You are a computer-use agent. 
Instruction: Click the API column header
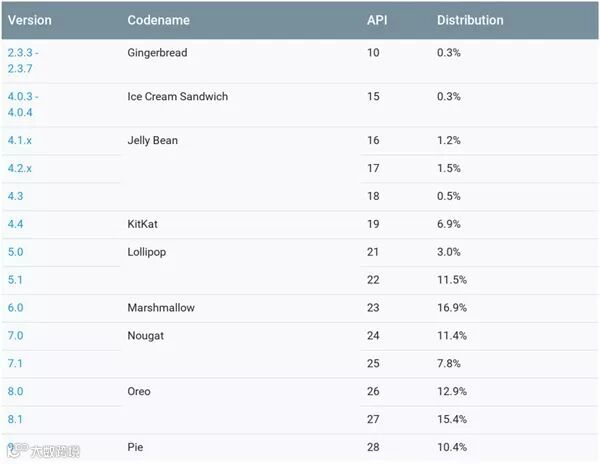click(x=378, y=20)
